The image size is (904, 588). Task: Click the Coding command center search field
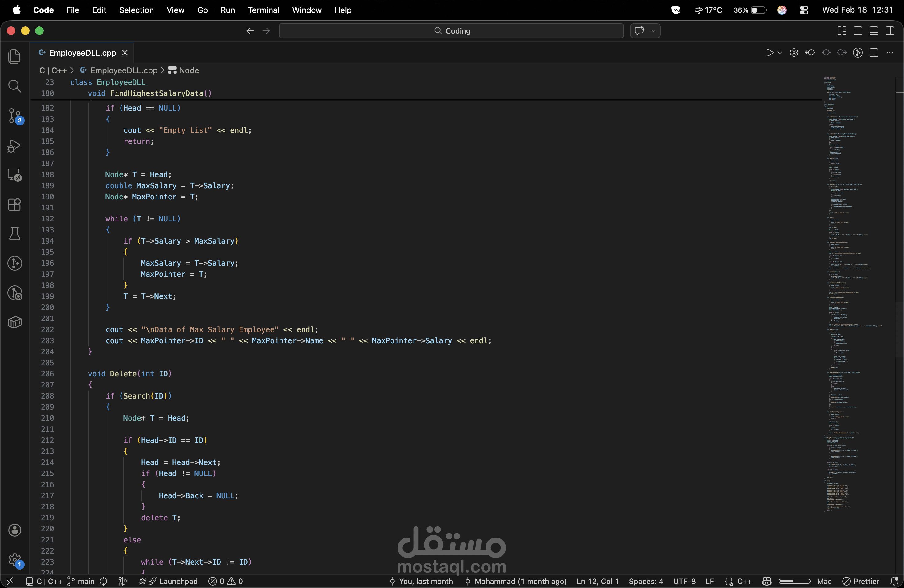(451, 31)
